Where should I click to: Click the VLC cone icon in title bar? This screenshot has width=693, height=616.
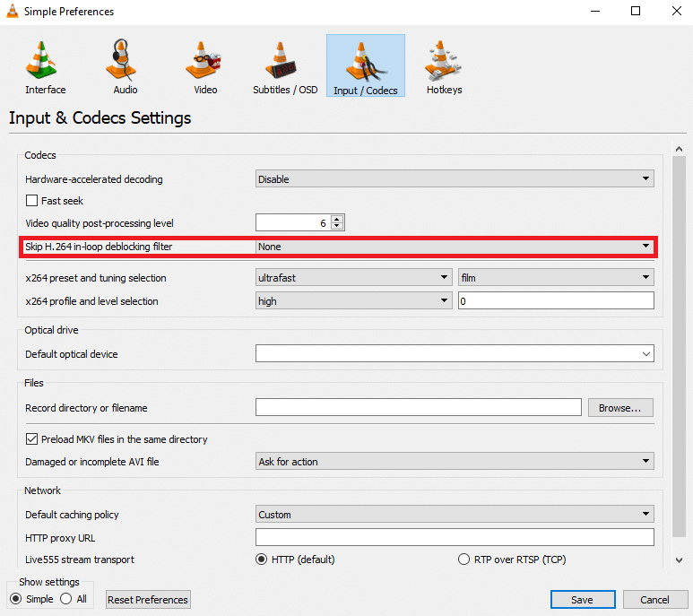[x=13, y=11]
